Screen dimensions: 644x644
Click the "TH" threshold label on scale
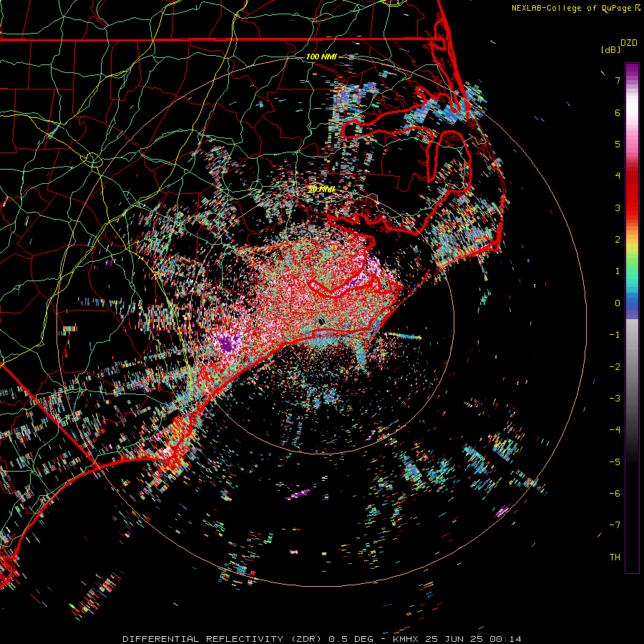(x=615, y=557)
